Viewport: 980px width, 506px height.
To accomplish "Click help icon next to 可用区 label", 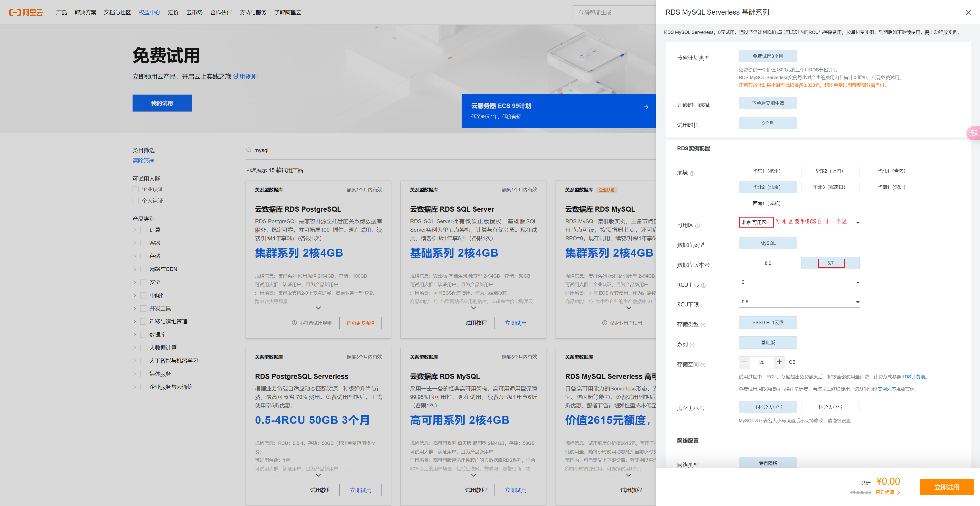I will [x=697, y=226].
